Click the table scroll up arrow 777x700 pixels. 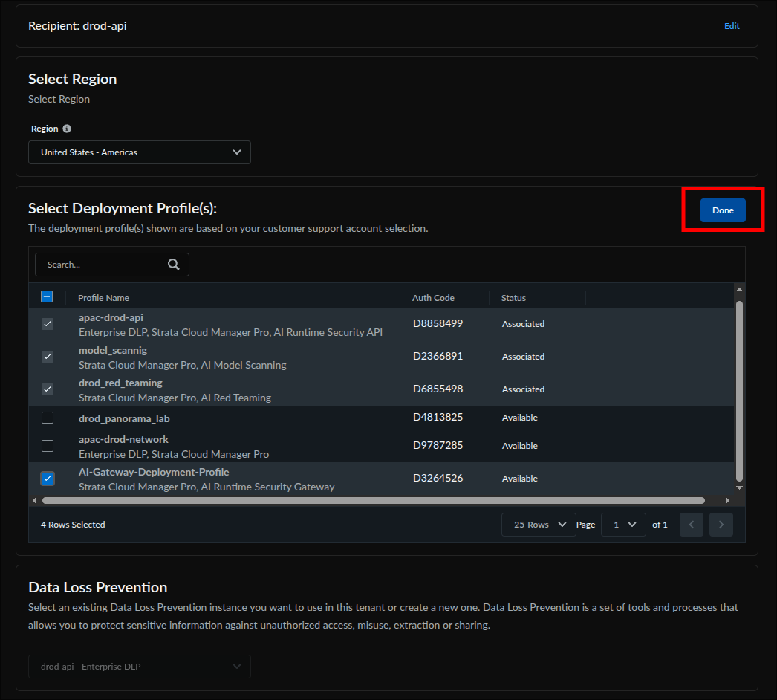(x=739, y=290)
